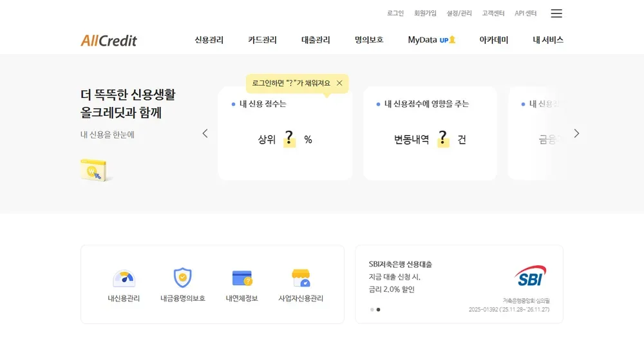
Task: Open 고객센터 link
Action: point(493,13)
